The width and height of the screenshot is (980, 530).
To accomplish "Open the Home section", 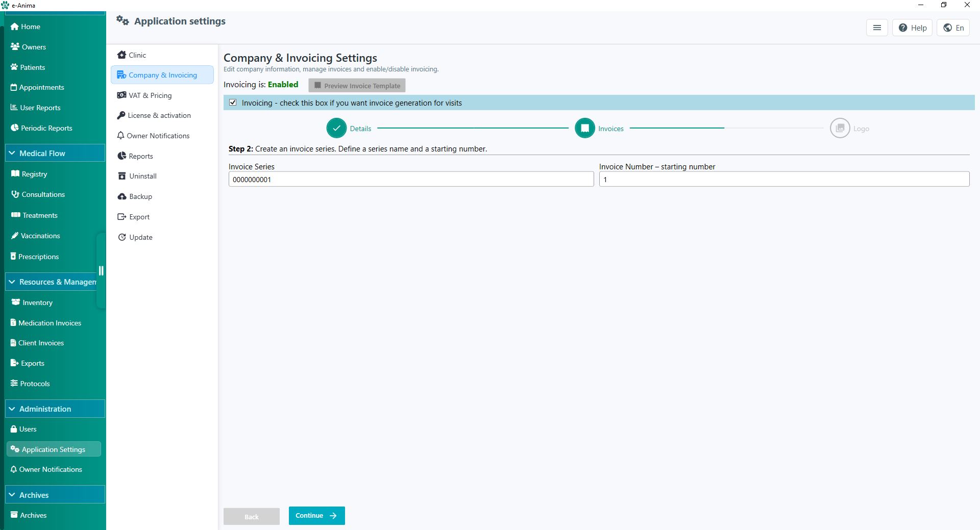I will (29, 27).
